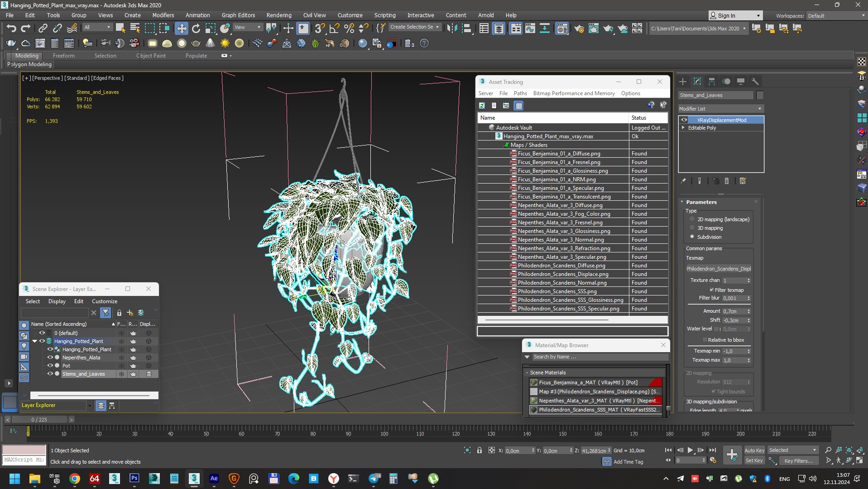
Task: Click the Set Key button
Action: pos(754,461)
